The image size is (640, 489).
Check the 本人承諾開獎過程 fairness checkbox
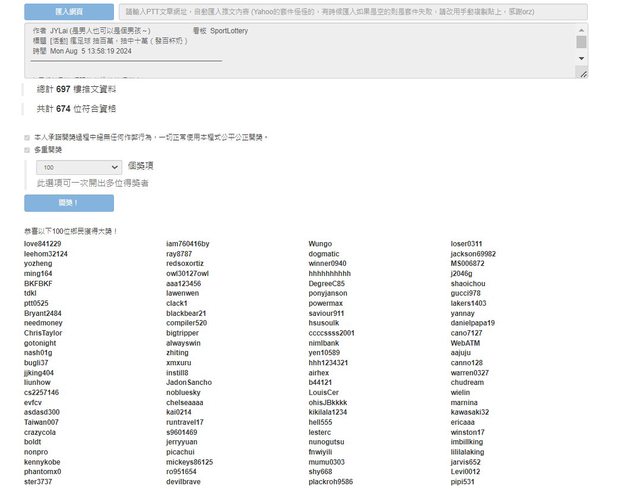[27, 137]
